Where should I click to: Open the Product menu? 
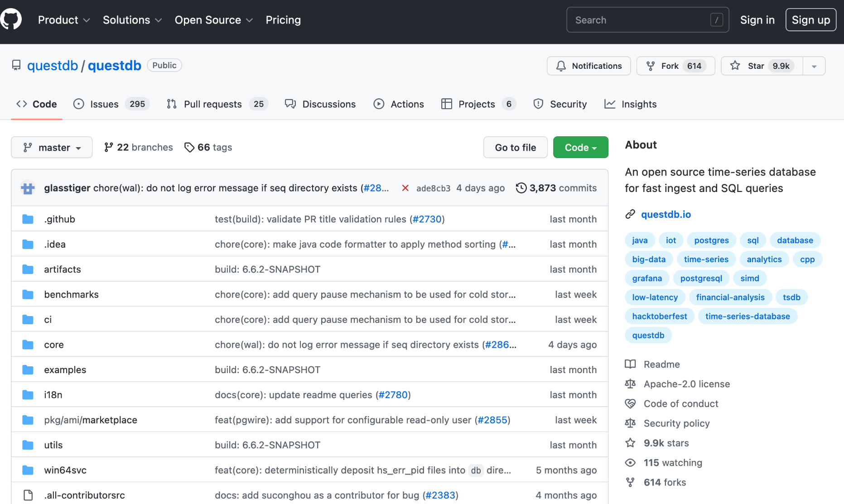click(64, 20)
